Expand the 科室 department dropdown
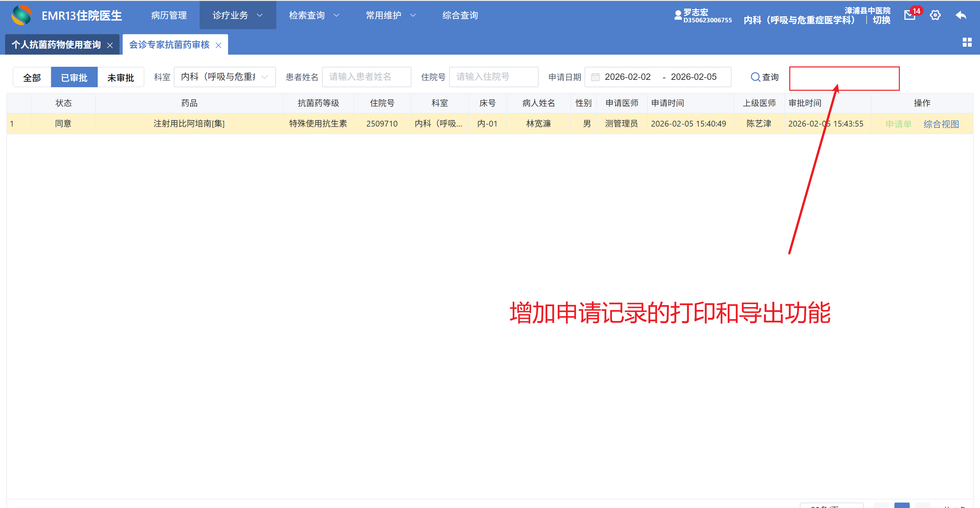The image size is (980, 508). (x=225, y=77)
